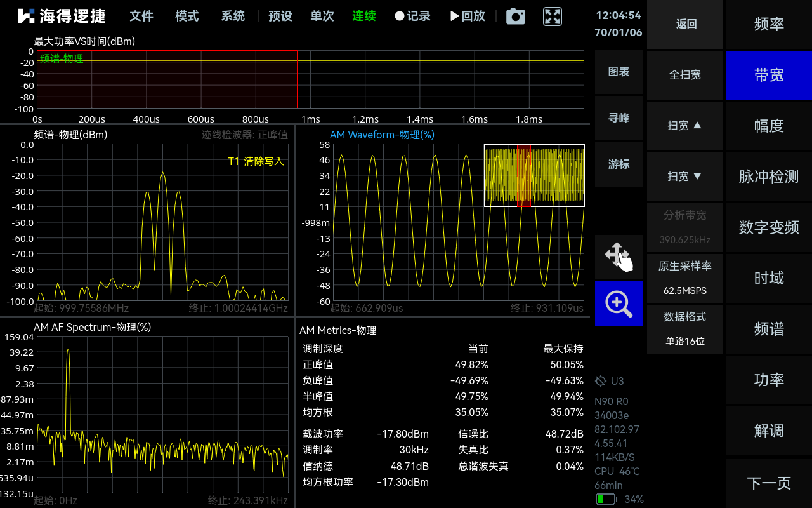The width and height of the screenshot is (812, 508).
Task: Click the brand logo at top left
Action: (62, 17)
